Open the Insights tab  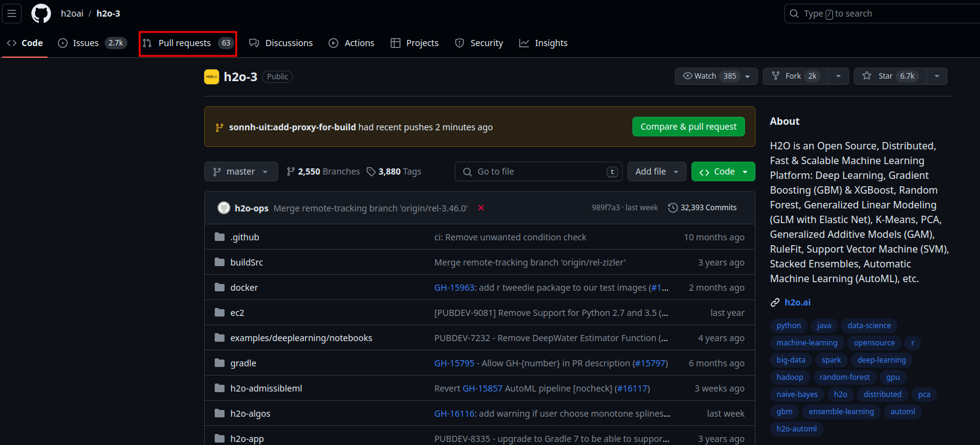(x=544, y=43)
